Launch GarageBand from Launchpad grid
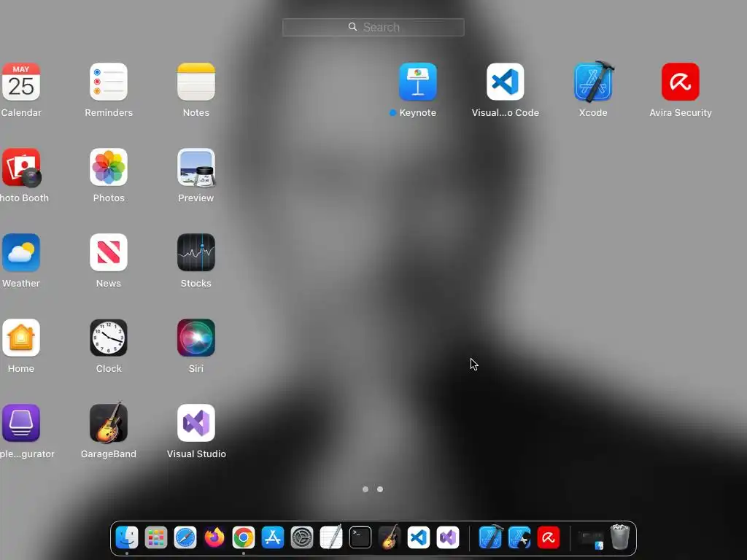This screenshot has height=560, width=747. 109,423
